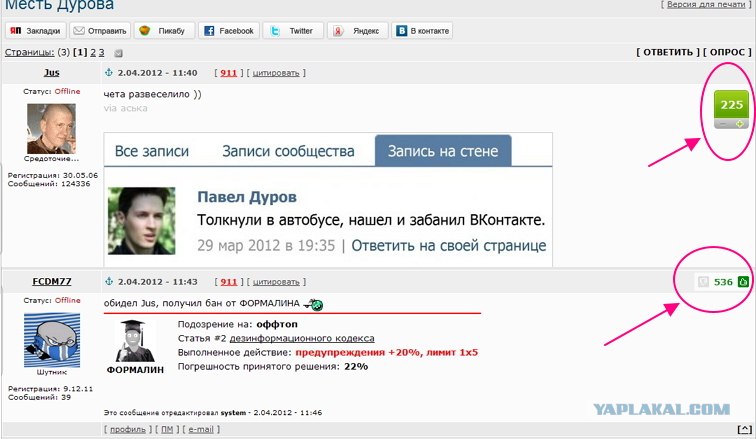Click the e-mail link under FCDM77's post
The width and height of the screenshot is (756, 439).
(201, 429)
